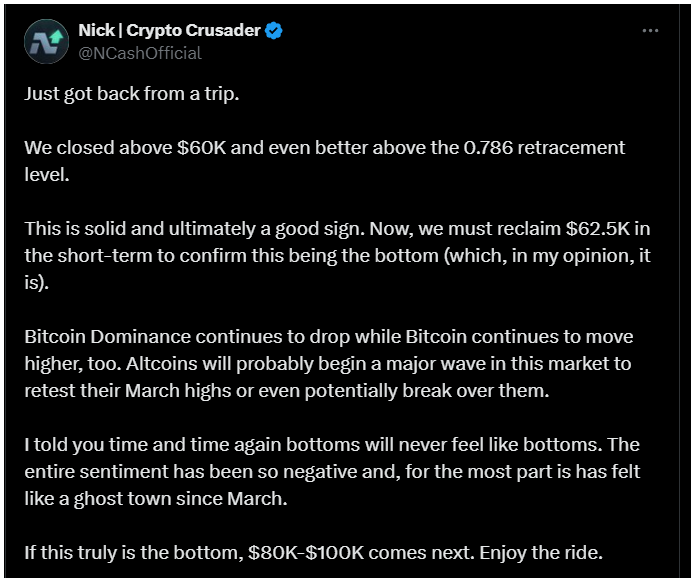Click the Bitcoin Dominance paragraph
Screen dimensions: 695x582
coord(328,363)
